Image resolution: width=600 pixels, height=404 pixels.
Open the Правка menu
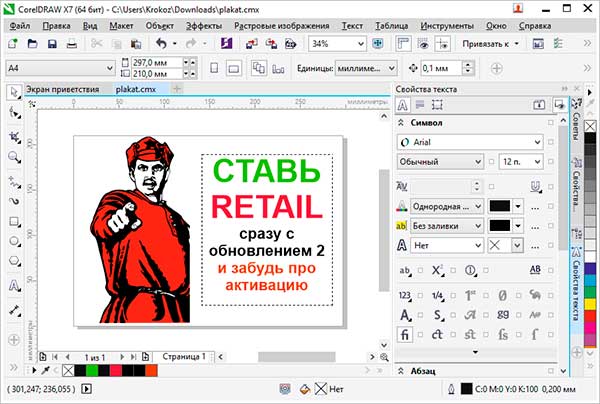(56, 26)
